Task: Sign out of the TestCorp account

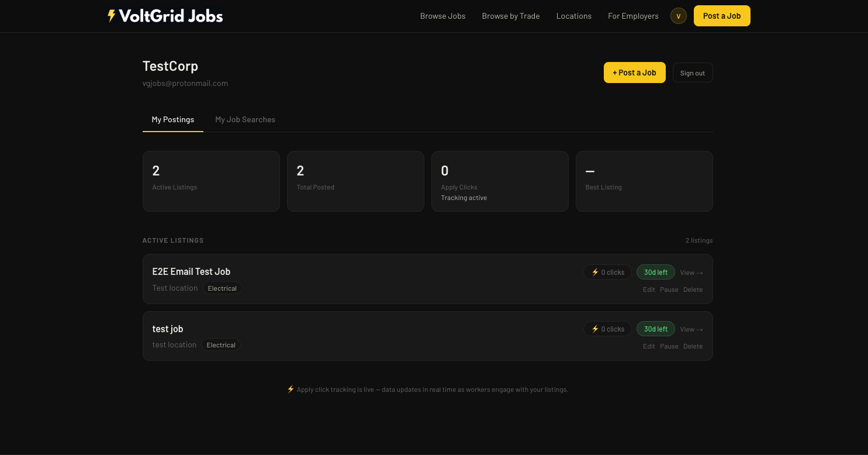Action: [693, 73]
